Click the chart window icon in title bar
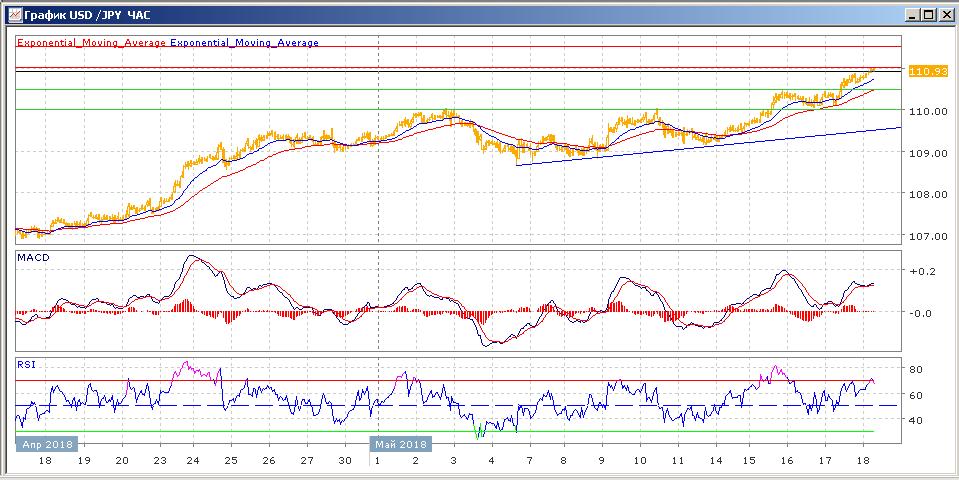Image resolution: width=959 pixels, height=480 pixels. (13, 15)
